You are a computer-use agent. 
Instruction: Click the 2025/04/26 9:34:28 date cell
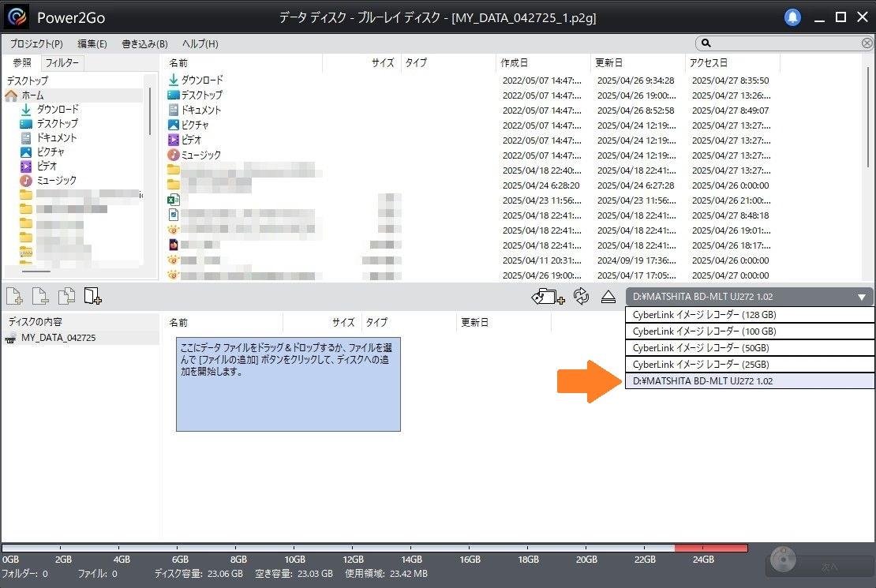636,81
